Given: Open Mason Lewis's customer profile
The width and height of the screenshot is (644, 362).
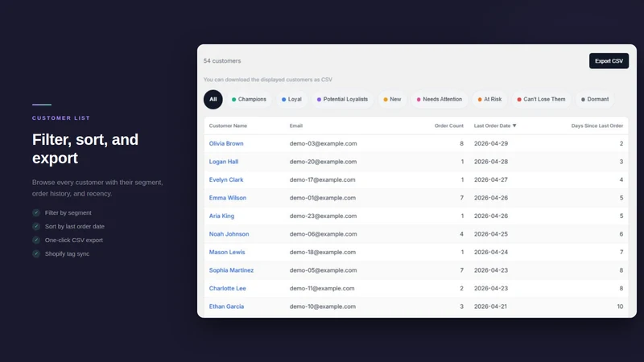Looking at the screenshot, I should (x=227, y=252).
